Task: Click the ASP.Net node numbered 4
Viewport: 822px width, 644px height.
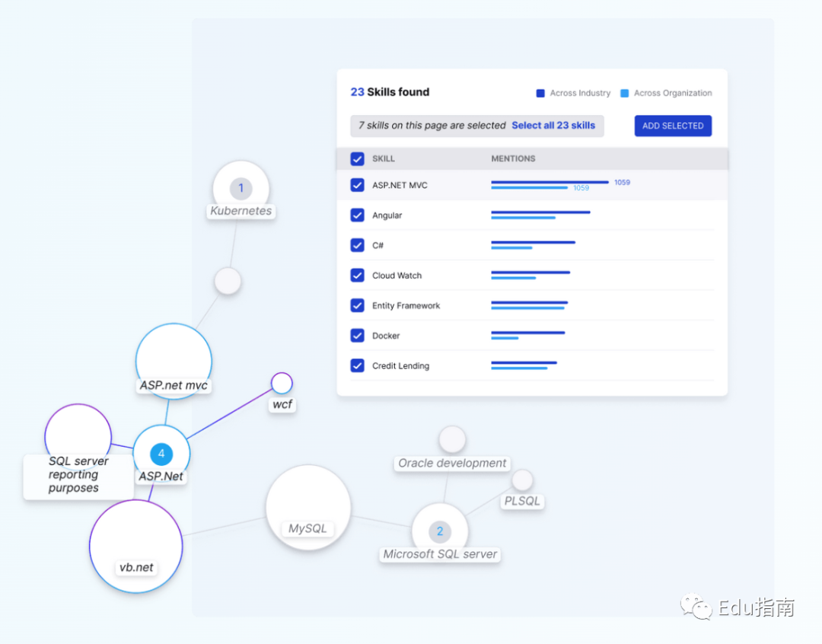Action: 161,454
